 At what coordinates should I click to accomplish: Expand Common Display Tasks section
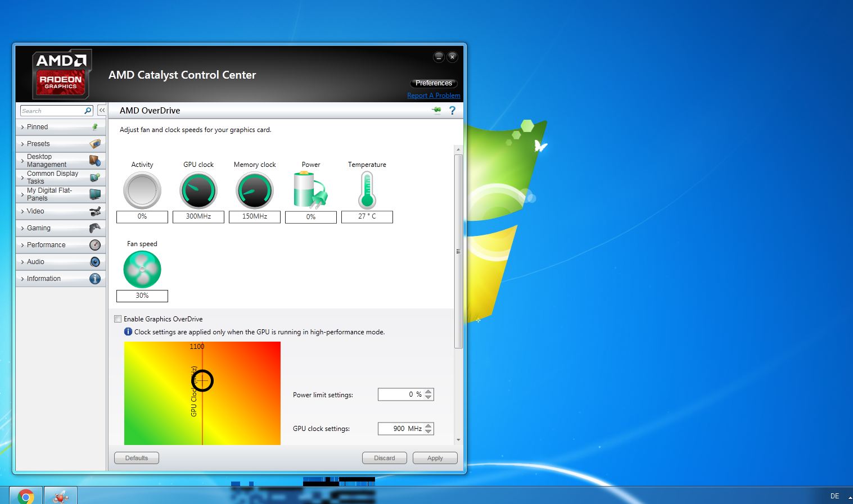[x=61, y=178]
